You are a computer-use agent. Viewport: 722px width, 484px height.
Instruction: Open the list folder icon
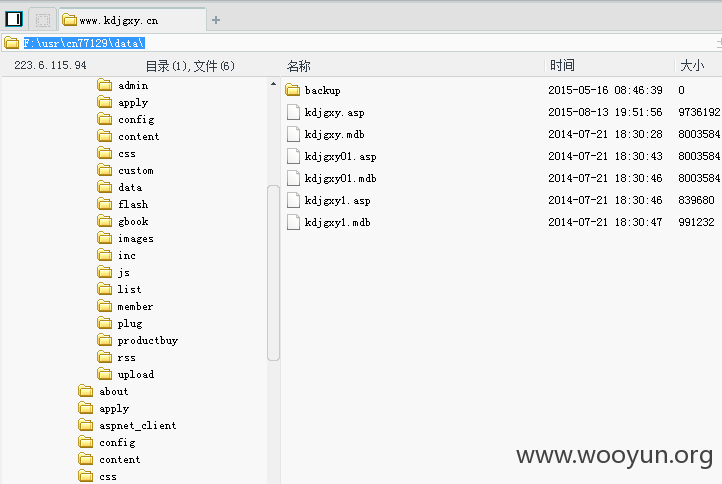[105, 289]
